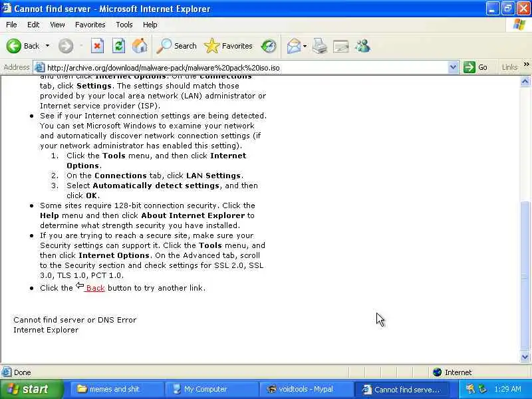The width and height of the screenshot is (532, 399).
Task: Open the Tools menu
Action: [124, 25]
